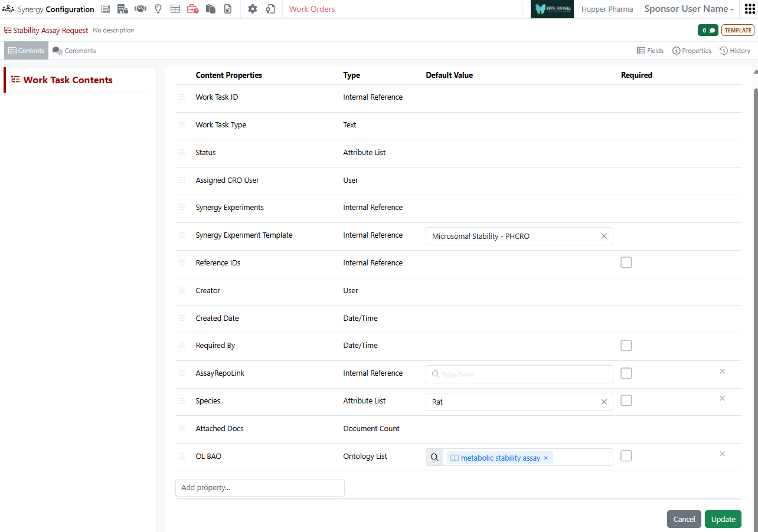This screenshot has height=532, width=758.
Task: Click the No description text
Action: coord(113,30)
